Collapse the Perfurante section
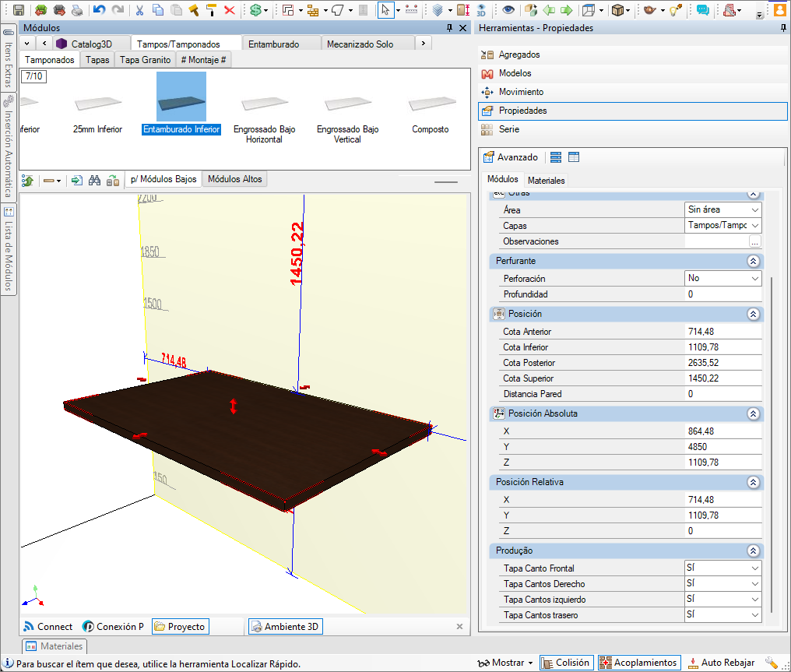791x672 pixels. (x=753, y=261)
